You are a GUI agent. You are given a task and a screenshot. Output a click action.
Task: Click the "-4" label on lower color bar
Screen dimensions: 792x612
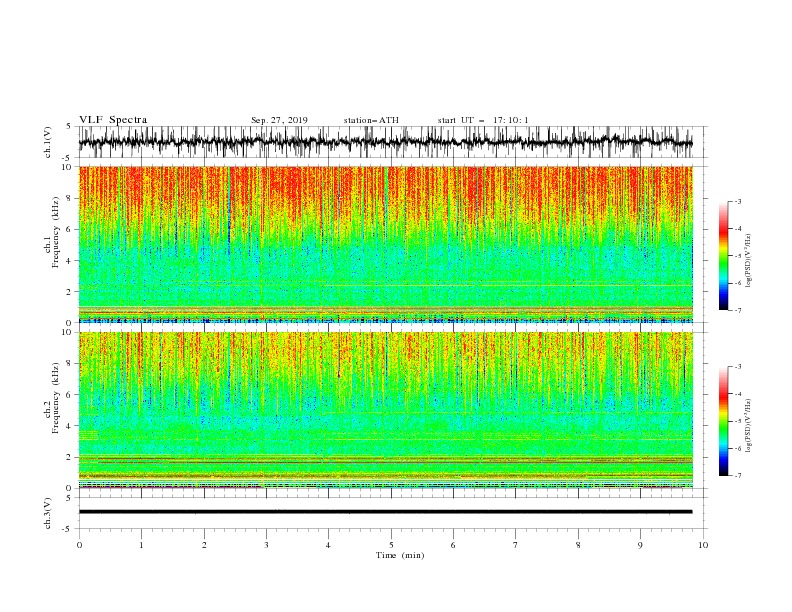coord(738,394)
